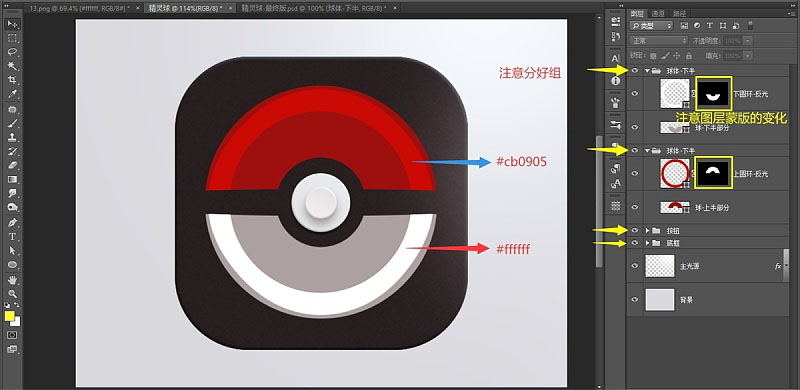Screen dimensions: 800x390
Task: Select the Lasso tool
Action: coord(13,52)
